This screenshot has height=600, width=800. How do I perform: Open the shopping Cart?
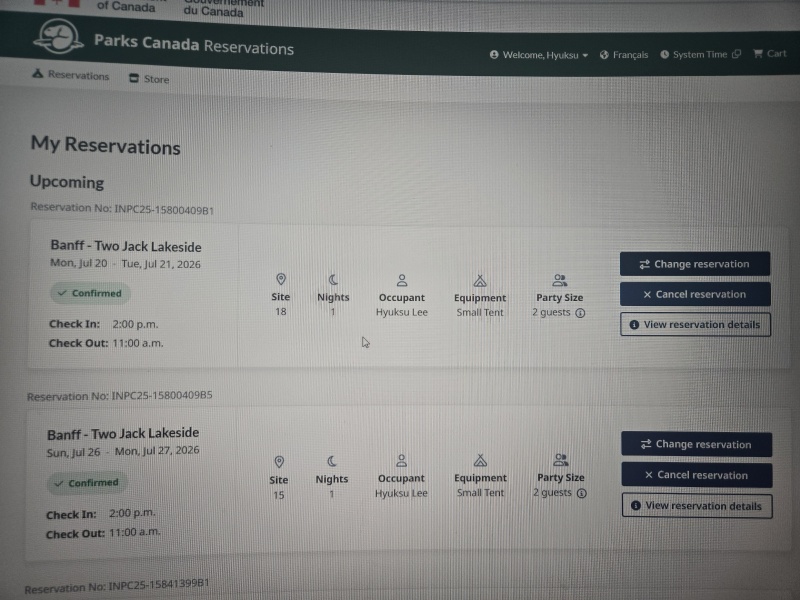[x=770, y=54]
